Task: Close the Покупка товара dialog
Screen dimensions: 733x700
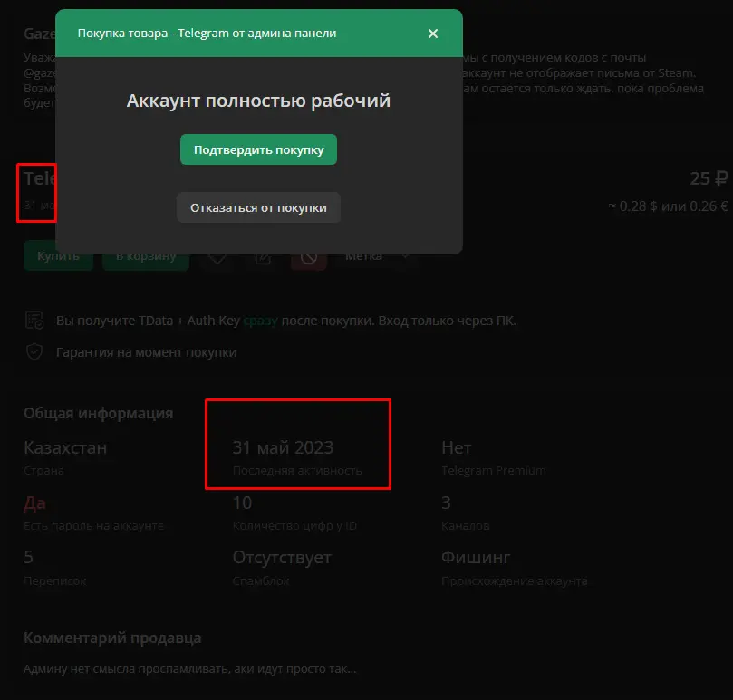Action: [433, 34]
